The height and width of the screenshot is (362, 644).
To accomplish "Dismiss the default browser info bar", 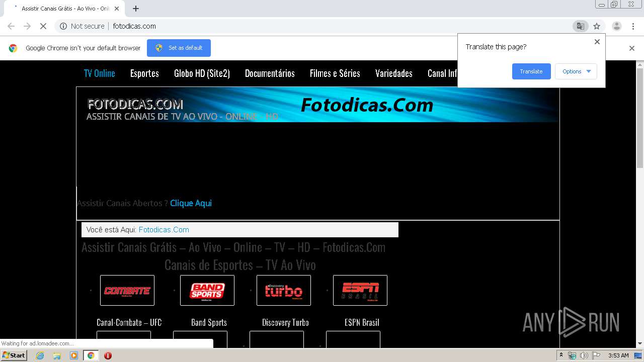I will (x=632, y=48).
